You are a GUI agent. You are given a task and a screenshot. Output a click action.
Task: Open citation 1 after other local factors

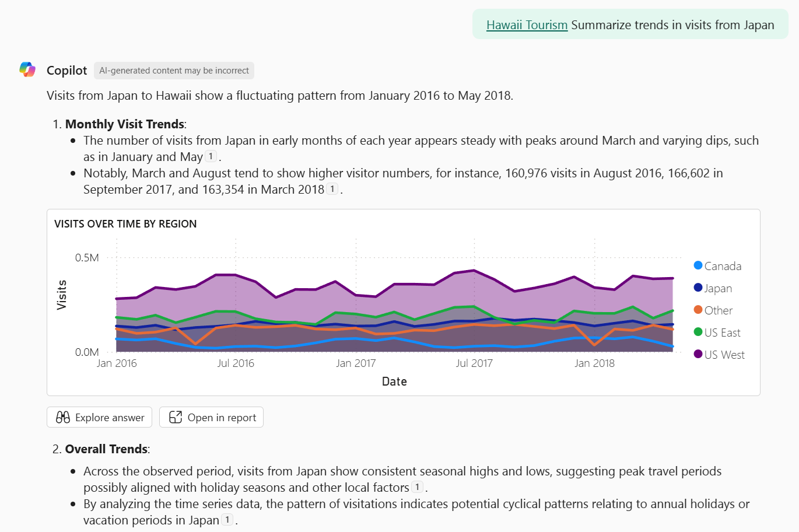[x=417, y=487]
